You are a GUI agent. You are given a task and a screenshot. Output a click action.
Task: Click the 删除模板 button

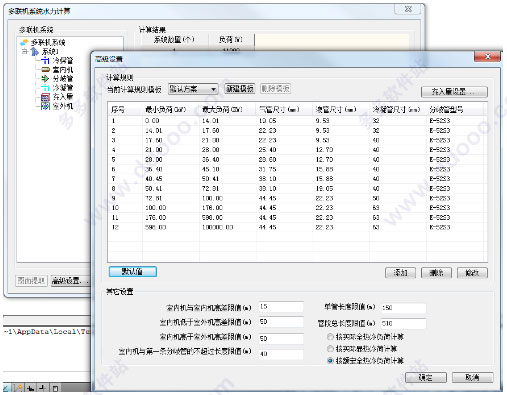[x=275, y=89]
